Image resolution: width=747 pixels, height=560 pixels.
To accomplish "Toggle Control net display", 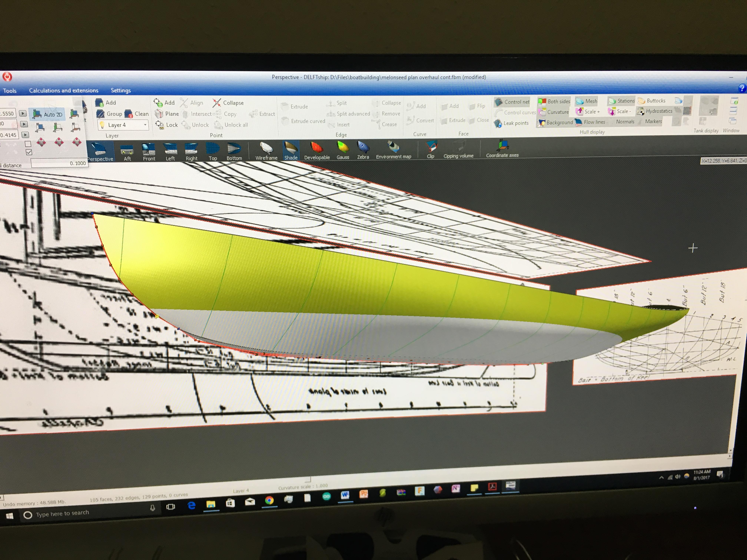I will (512, 102).
